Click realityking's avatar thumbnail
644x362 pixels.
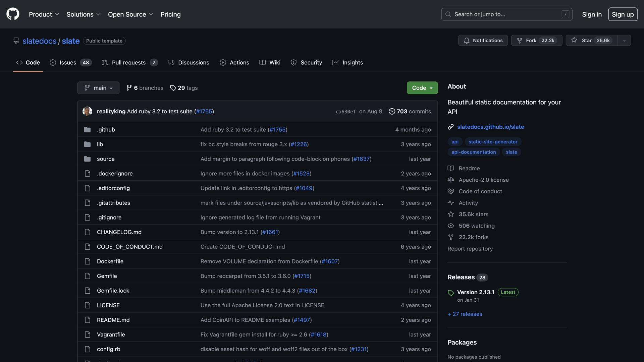pyautogui.click(x=87, y=111)
